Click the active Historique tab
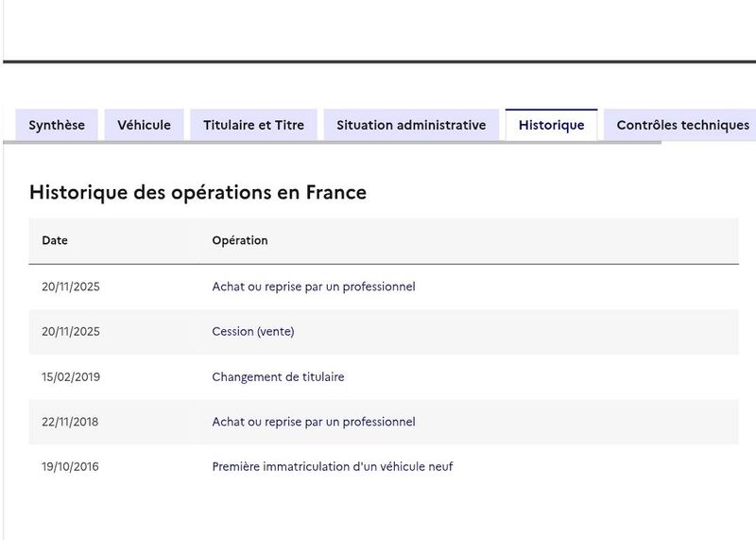 pos(551,125)
